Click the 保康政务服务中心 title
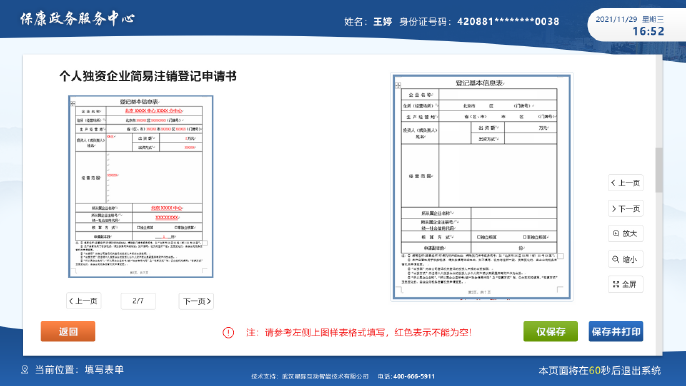Screen dimensions: 687x386 pyautogui.click(x=77, y=18)
